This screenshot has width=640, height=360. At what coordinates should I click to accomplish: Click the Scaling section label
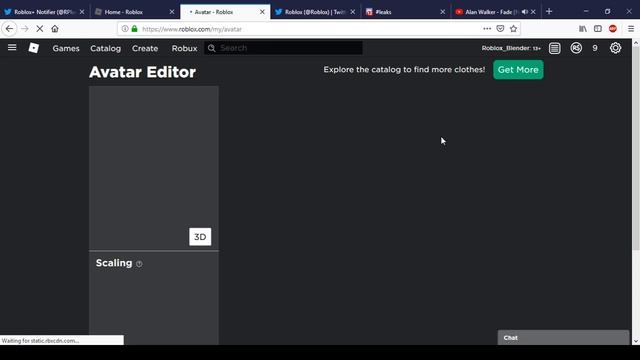(x=114, y=263)
